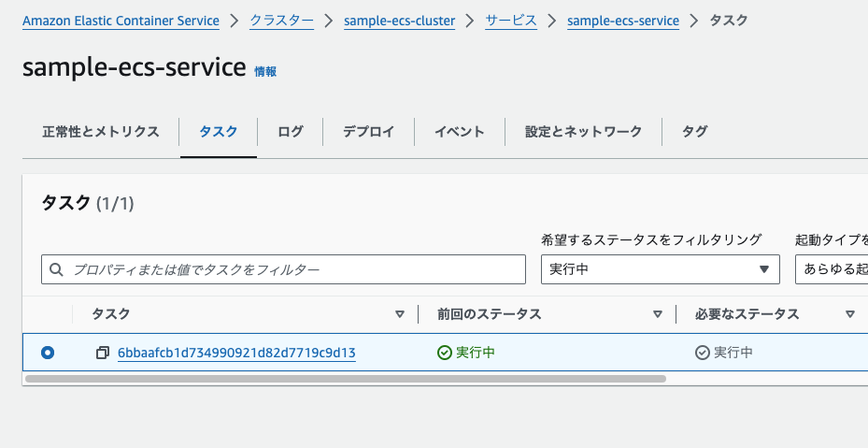
Task: Go to the 設定とネットワーク tab
Action: pyautogui.click(x=583, y=132)
